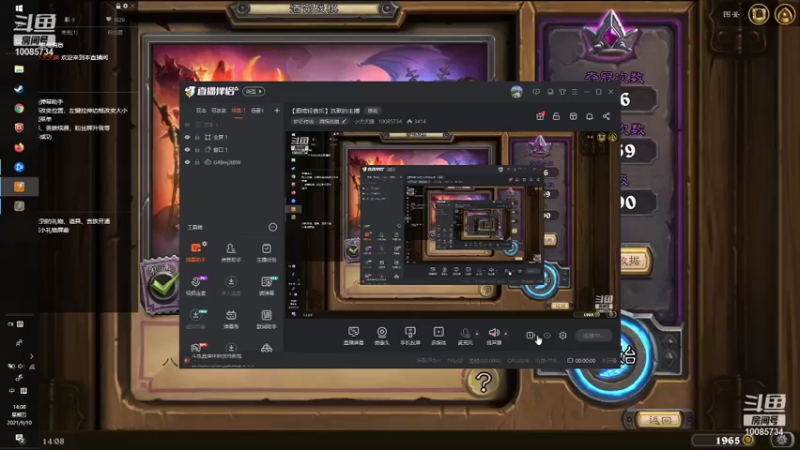Image resolution: width=800 pixels, height=450 pixels.
Task: Toggle lock on the 全屏 1 source
Action: point(197,137)
